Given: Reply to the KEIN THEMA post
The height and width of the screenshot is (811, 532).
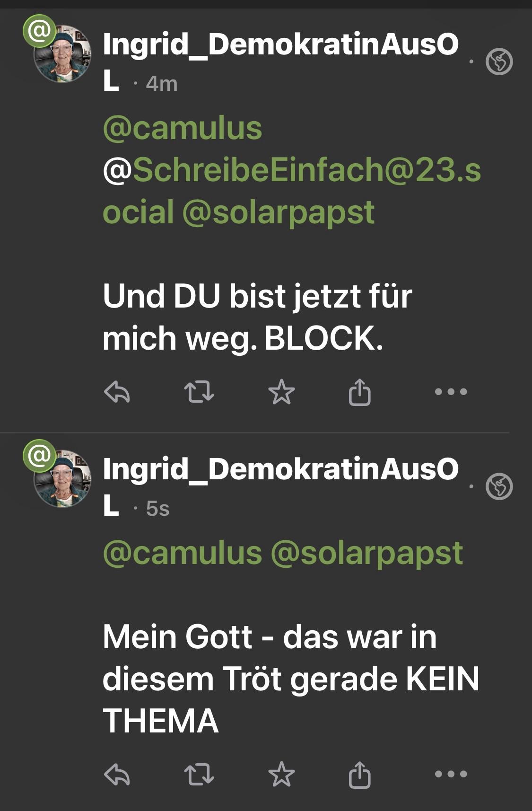Looking at the screenshot, I should coord(117,774).
